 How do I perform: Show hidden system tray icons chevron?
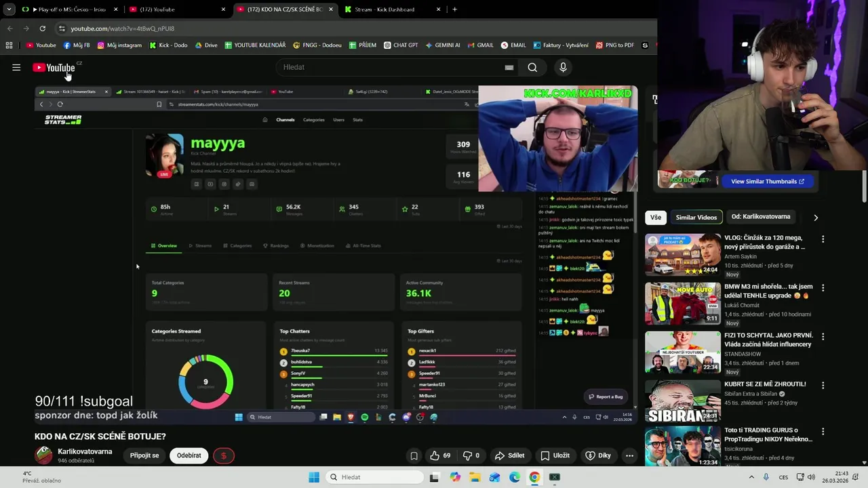pyautogui.click(x=751, y=477)
